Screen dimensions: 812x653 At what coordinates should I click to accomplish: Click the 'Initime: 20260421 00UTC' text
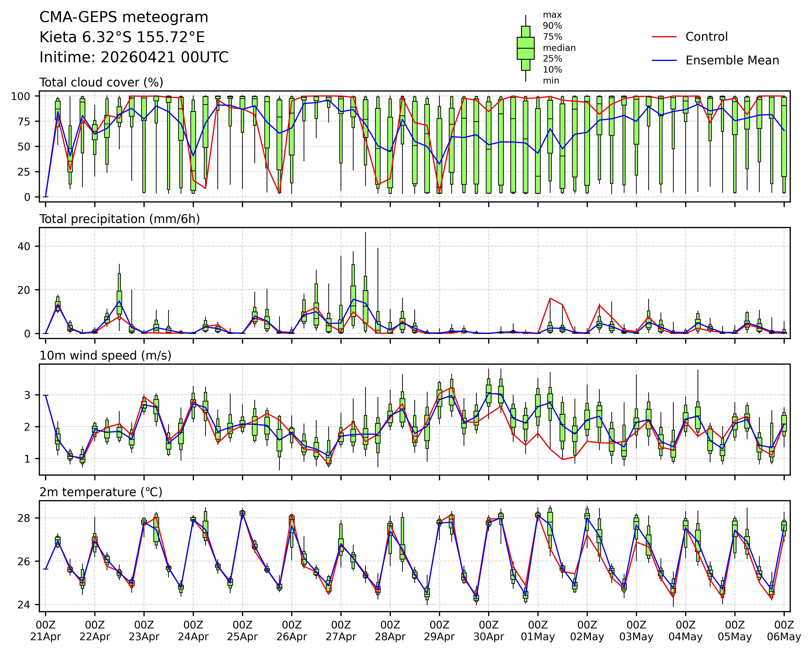pyautogui.click(x=134, y=57)
